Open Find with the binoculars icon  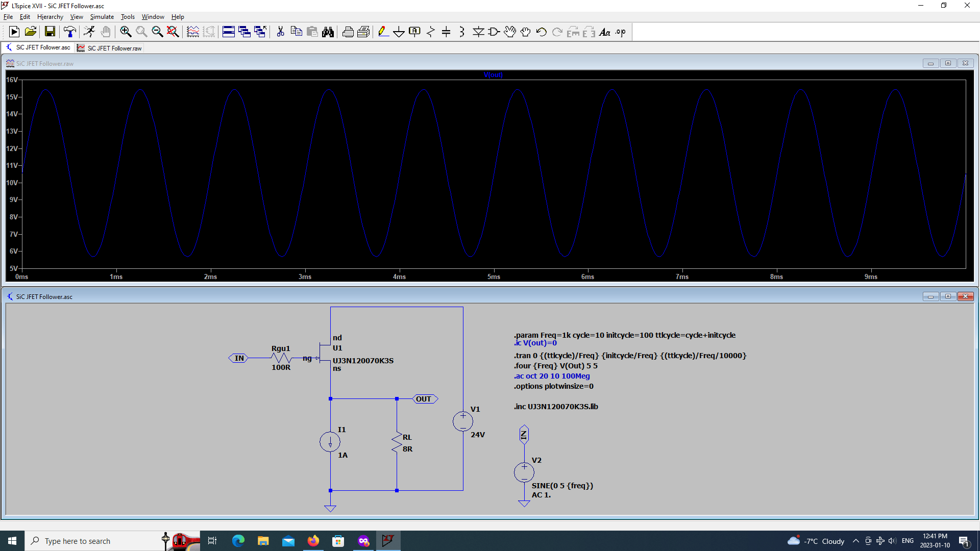[328, 32]
